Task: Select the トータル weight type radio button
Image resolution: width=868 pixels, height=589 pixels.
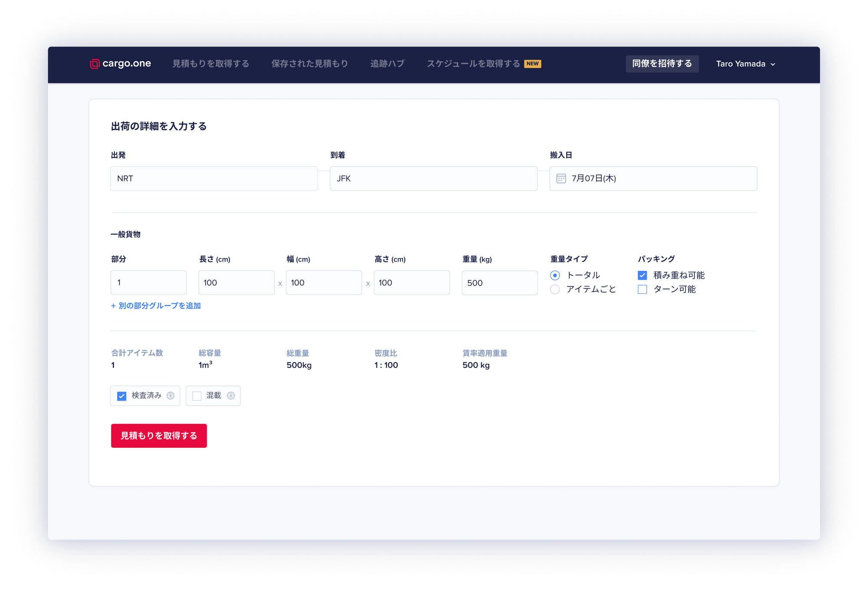Action: click(555, 275)
